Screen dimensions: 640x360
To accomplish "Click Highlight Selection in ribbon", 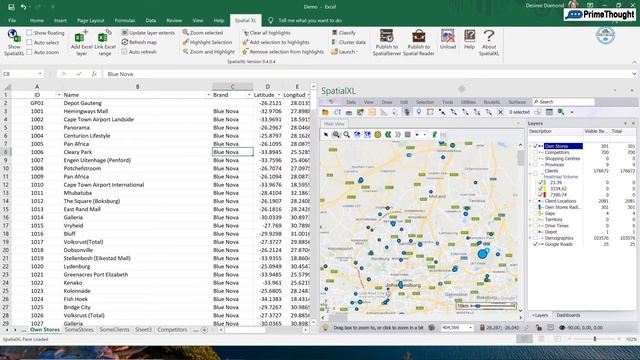I will pyautogui.click(x=207, y=42).
